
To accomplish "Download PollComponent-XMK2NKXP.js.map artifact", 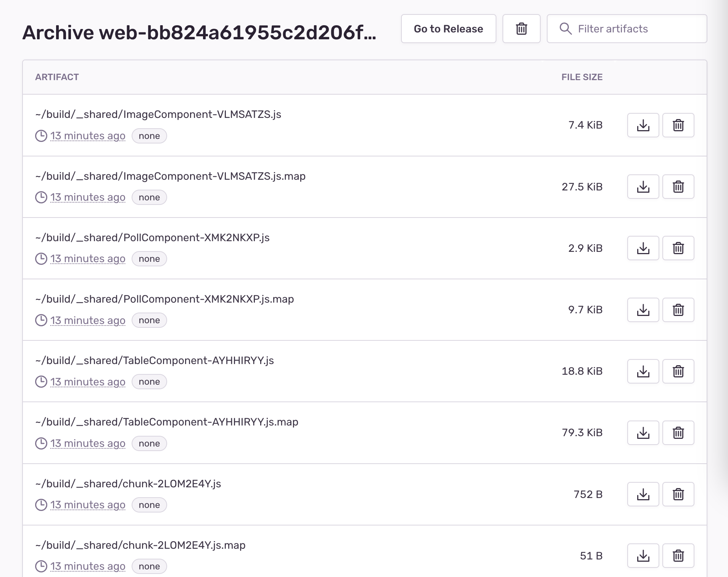I will (643, 310).
